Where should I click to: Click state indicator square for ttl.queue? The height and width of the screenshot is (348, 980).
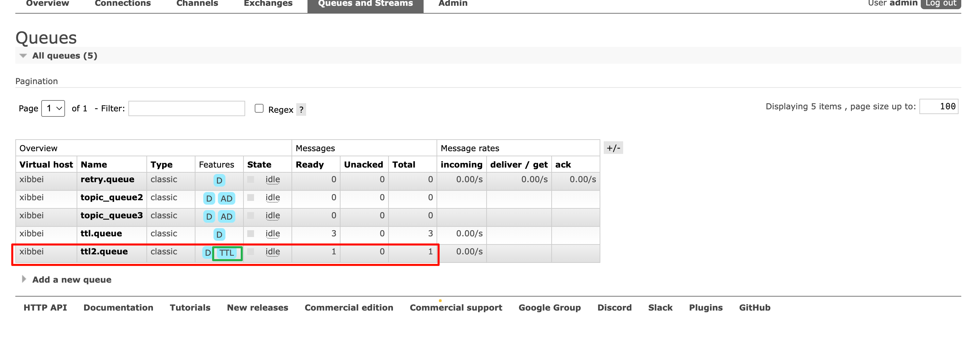251,234
